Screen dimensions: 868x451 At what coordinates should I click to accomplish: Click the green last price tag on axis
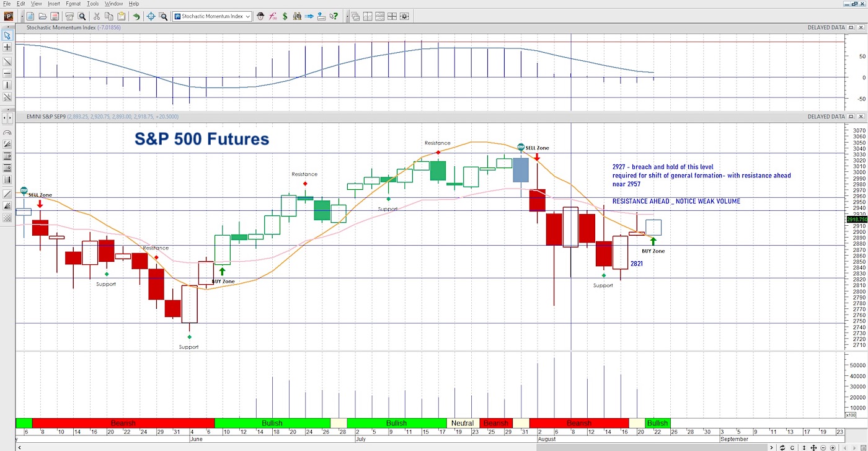point(856,220)
